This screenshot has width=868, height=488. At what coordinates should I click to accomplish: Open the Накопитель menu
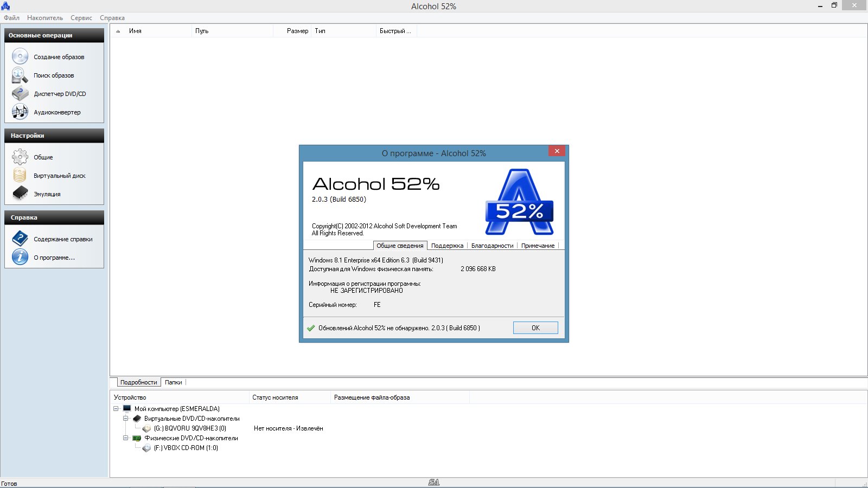(45, 18)
